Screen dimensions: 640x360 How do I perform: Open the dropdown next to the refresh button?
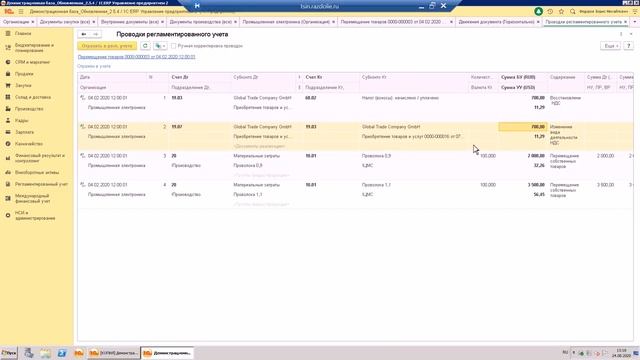[x=160, y=46]
